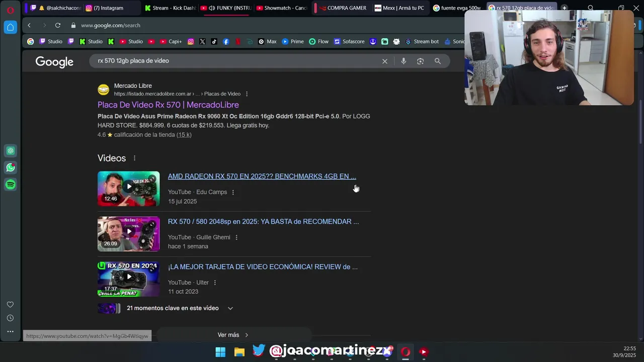Click the (15 k) store rating link

coord(184,135)
